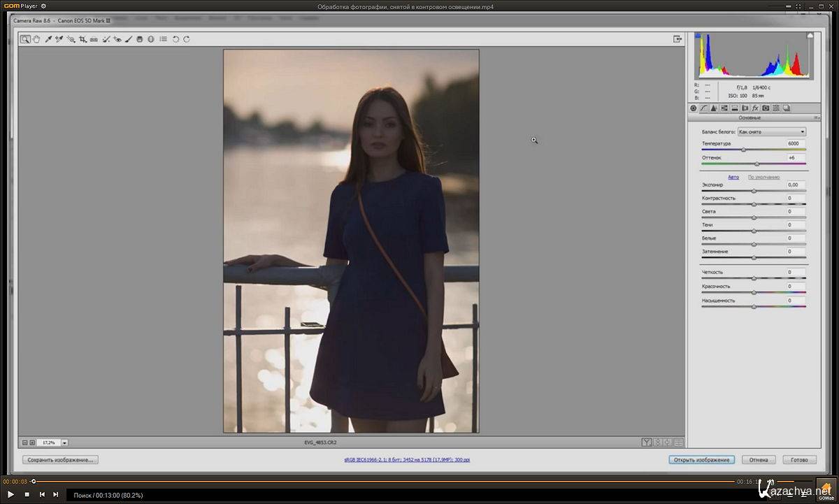Switch to the Effects (fx) tab
This screenshot has width=839, height=504.
pyautogui.click(x=755, y=108)
